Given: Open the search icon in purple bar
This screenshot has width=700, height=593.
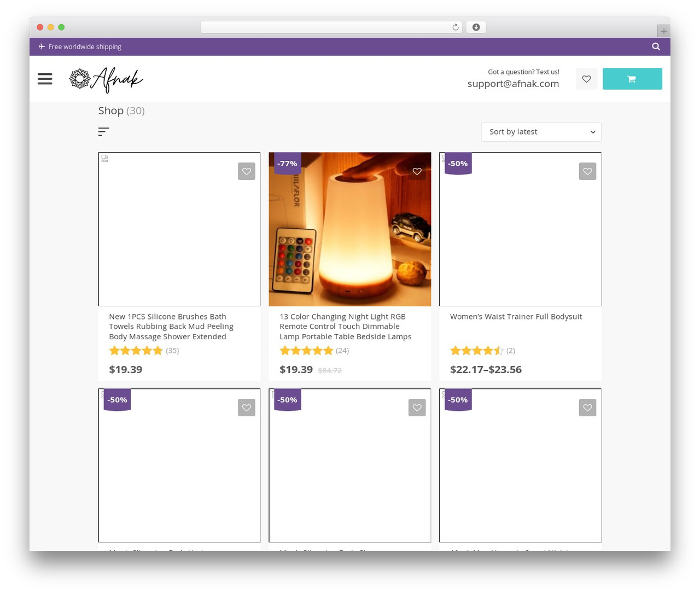Looking at the screenshot, I should point(656,46).
